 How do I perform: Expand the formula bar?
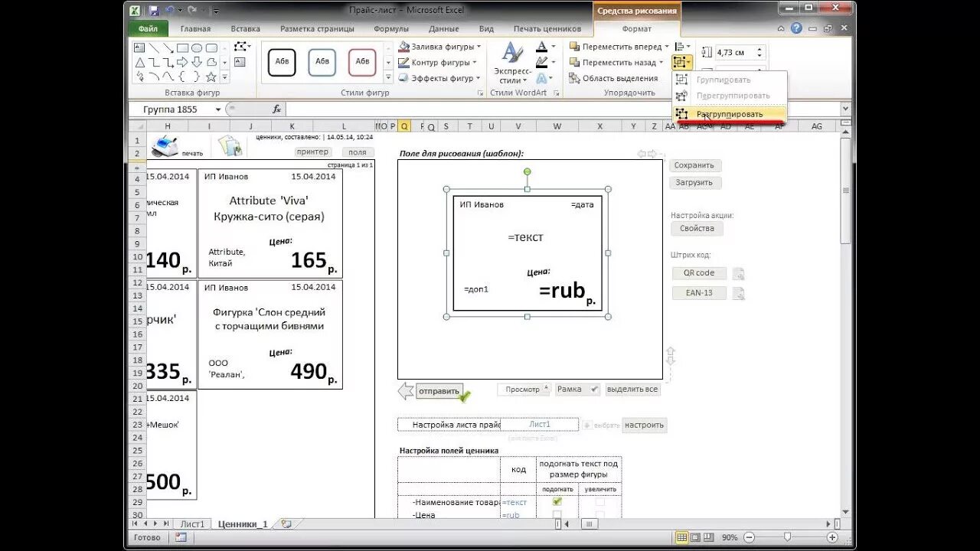(845, 109)
